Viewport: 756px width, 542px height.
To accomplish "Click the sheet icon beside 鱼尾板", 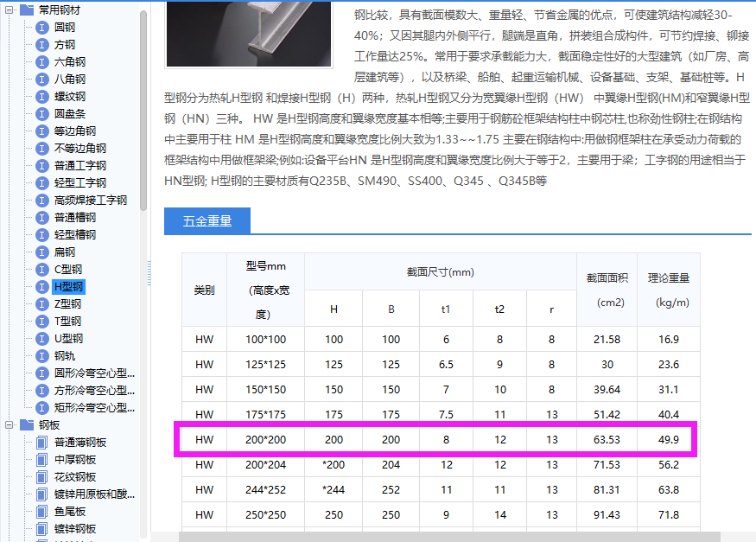I will click(x=42, y=512).
